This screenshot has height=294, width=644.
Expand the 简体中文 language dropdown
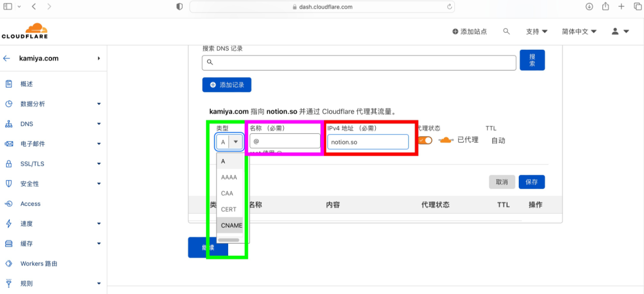coord(579,31)
